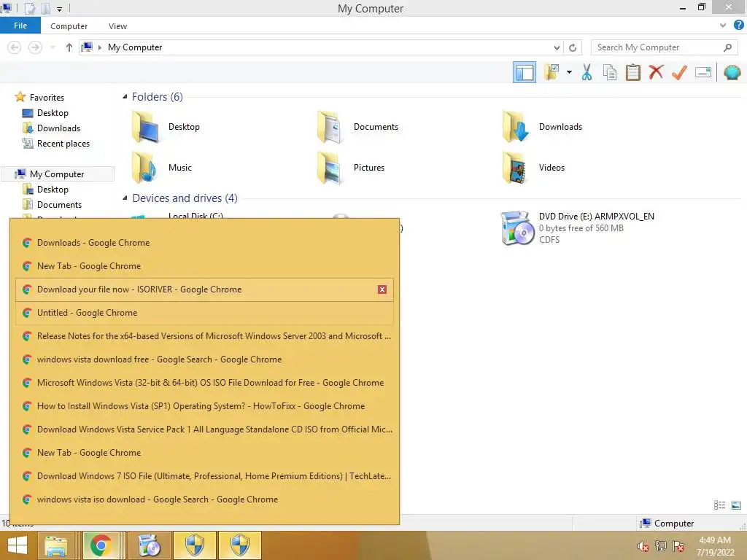The width and height of the screenshot is (747, 560).
Task: Collapse the Folders (6) group
Action: (x=125, y=97)
